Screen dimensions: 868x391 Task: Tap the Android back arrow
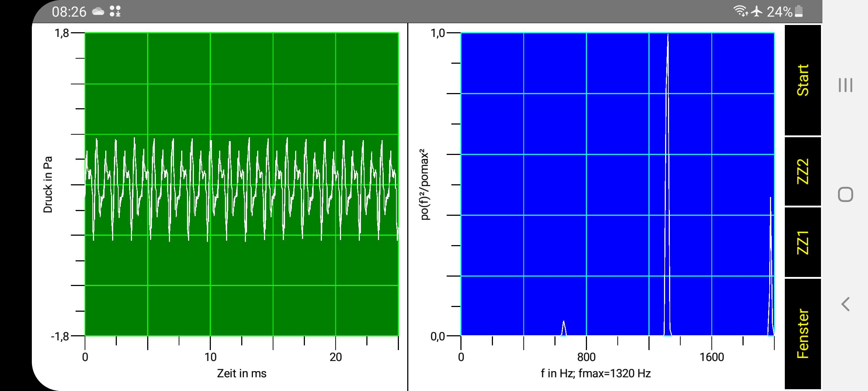845,304
